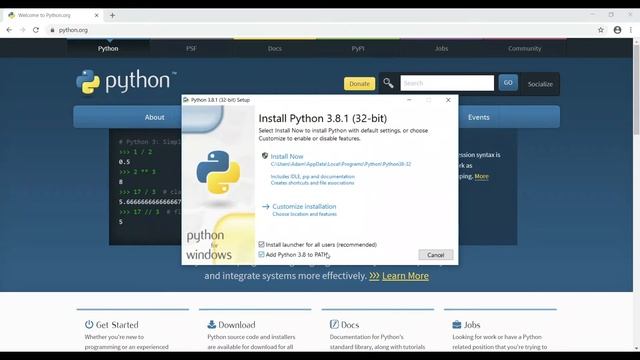640x360 pixels.
Task: Go back with the browser back arrow
Action: 9,30
